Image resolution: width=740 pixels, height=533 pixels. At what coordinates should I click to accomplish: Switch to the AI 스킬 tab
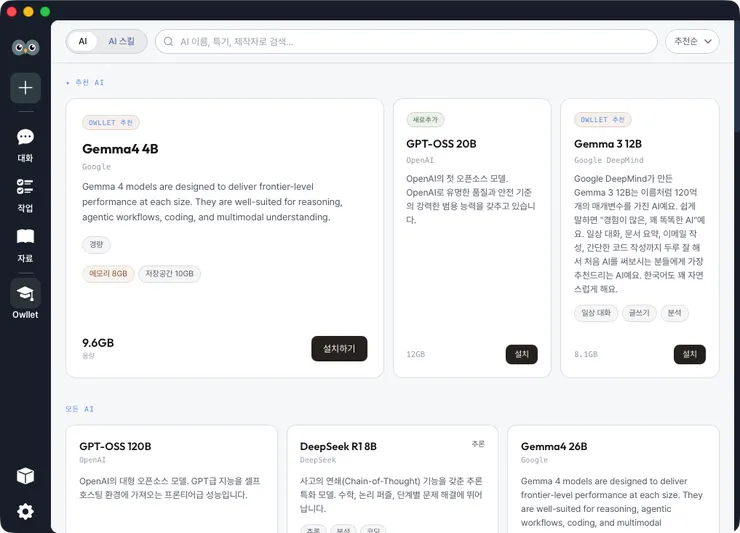pos(121,42)
